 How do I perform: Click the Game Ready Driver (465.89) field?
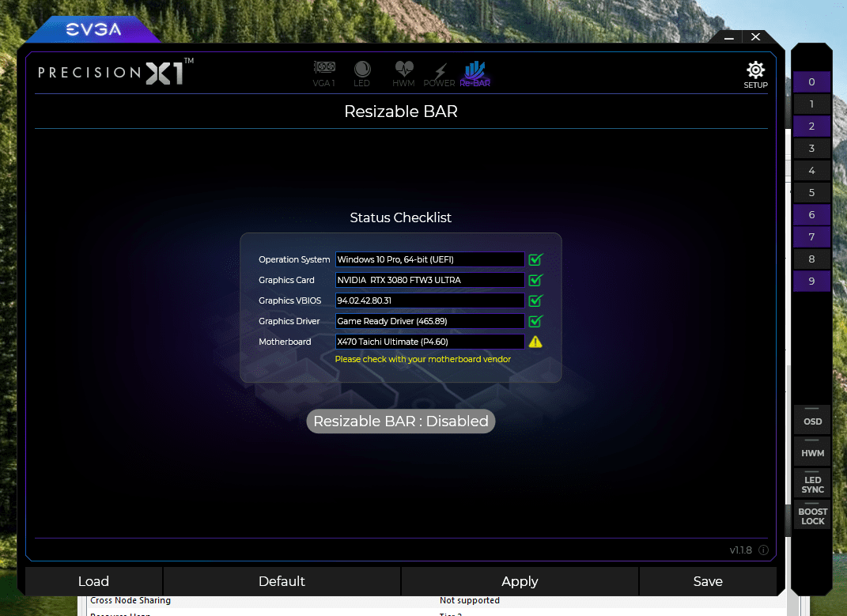coord(429,321)
